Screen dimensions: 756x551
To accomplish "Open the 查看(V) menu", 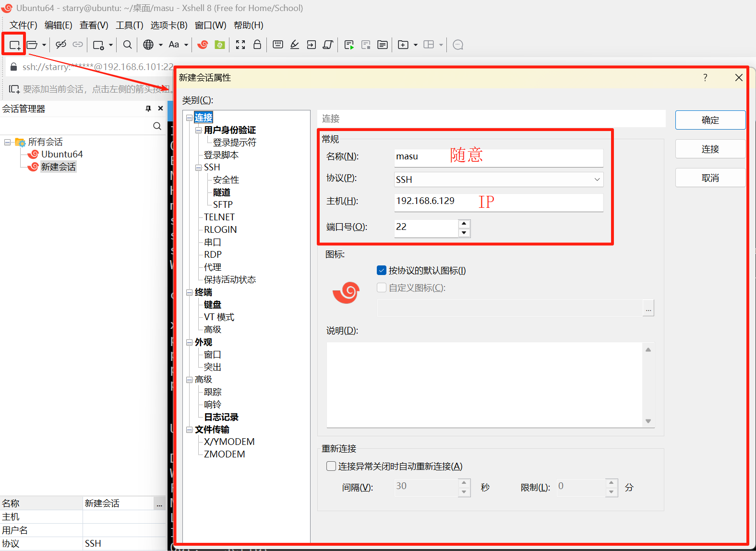I will (x=94, y=25).
